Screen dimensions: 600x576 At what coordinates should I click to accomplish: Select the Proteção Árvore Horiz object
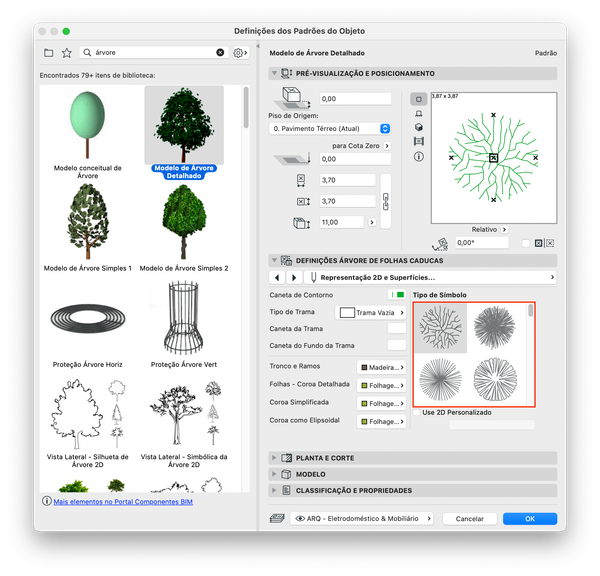(x=88, y=325)
